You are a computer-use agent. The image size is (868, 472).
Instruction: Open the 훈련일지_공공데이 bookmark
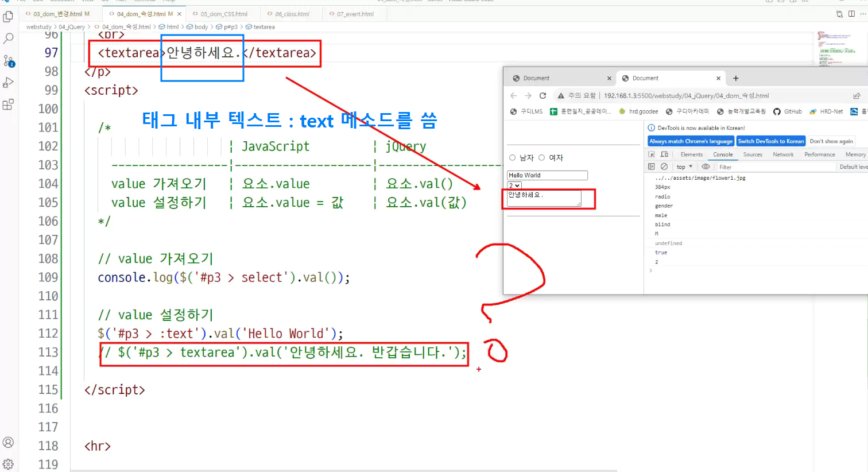point(580,111)
